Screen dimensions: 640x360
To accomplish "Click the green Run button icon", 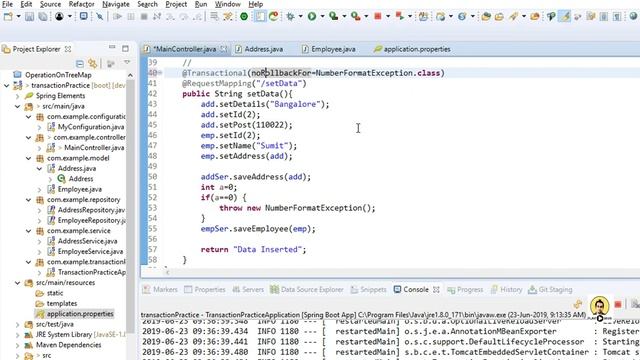I will [312, 16].
